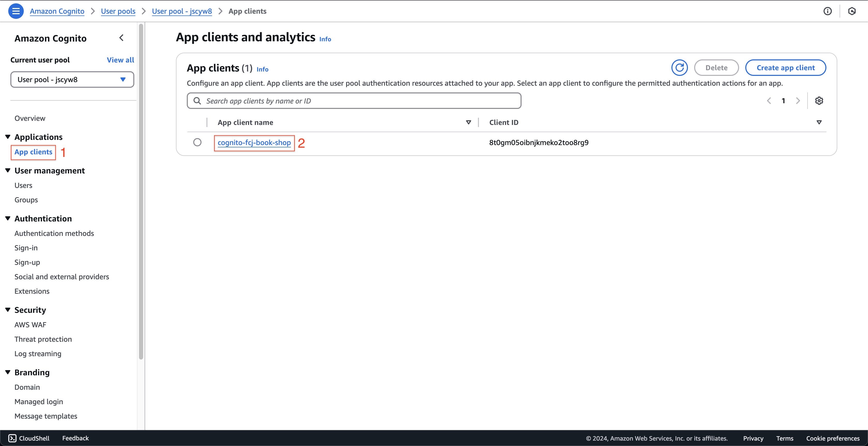
Task: Click the Delete button for app client
Action: pyautogui.click(x=716, y=67)
